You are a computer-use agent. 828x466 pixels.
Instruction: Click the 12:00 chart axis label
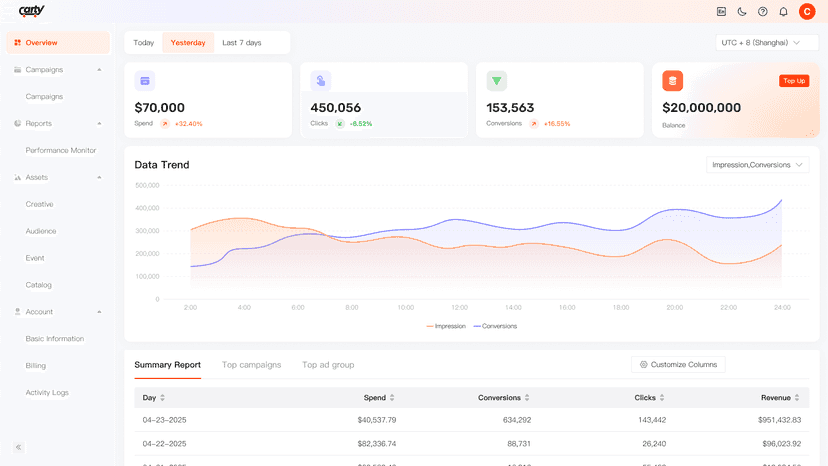tap(459, 307)
